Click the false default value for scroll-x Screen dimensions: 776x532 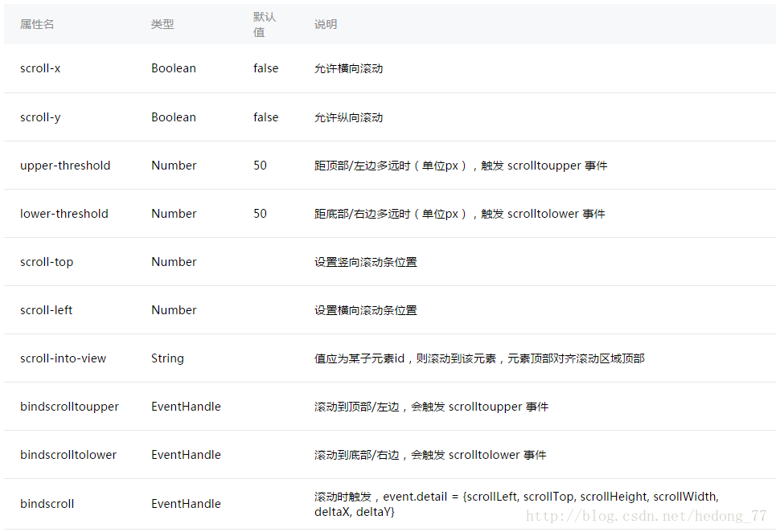pyautogui.click(x=265, y=68)
